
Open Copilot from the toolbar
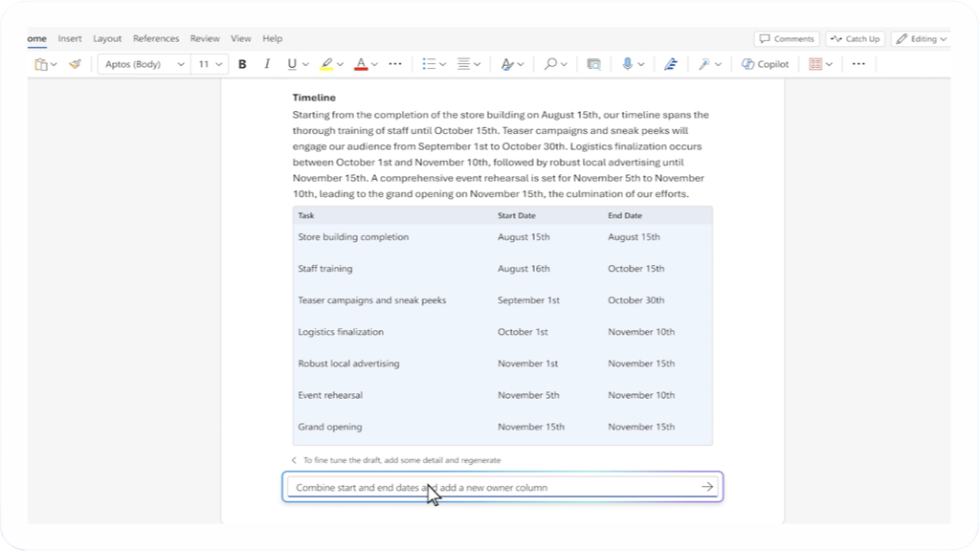tap(765, 64)
